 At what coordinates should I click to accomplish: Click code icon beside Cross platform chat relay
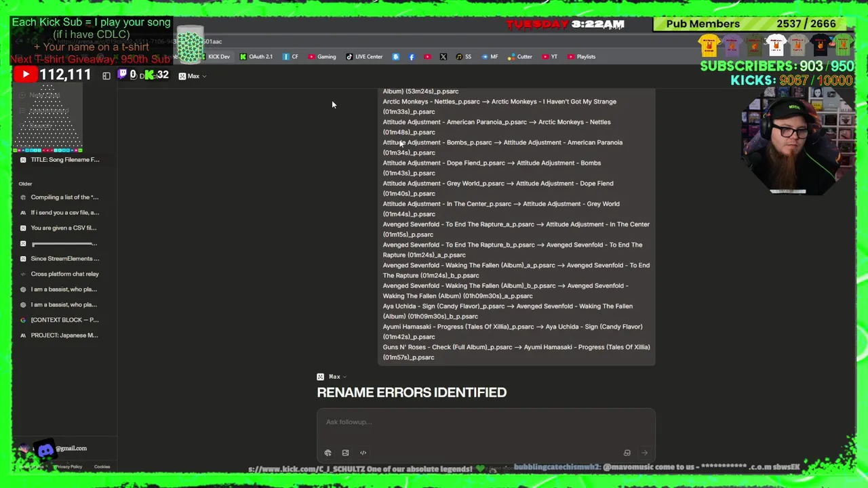pos(23,274)
